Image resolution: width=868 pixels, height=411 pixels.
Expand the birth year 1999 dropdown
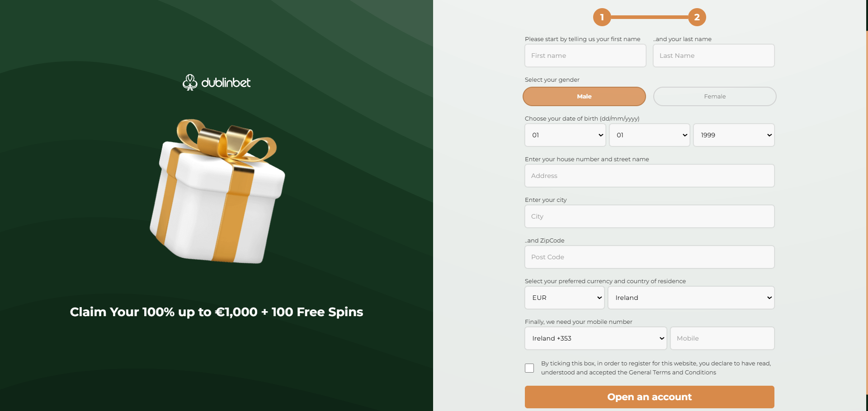pyautogui.click(x=733, y=135)
